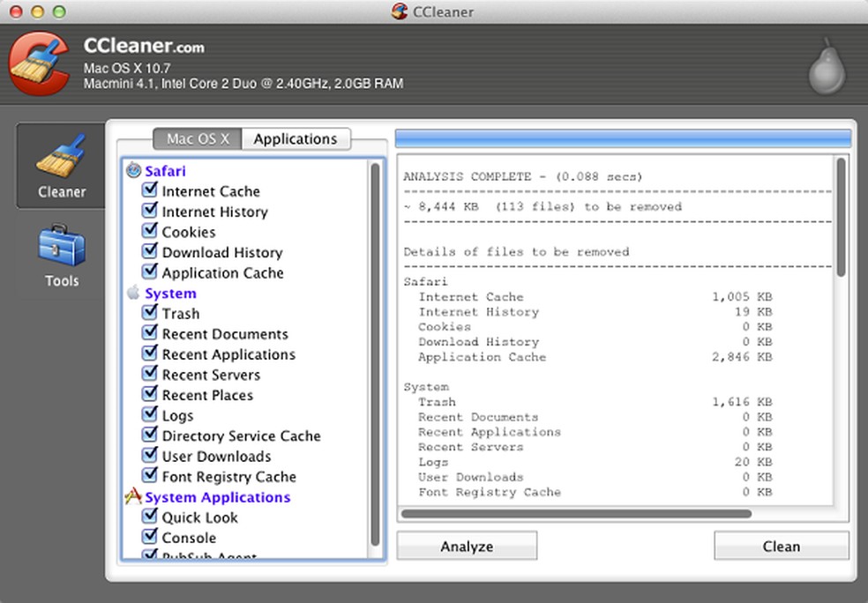Click the CCleaner icon in the title bar
Screen dimensions: 868x603
coord(399,11)
